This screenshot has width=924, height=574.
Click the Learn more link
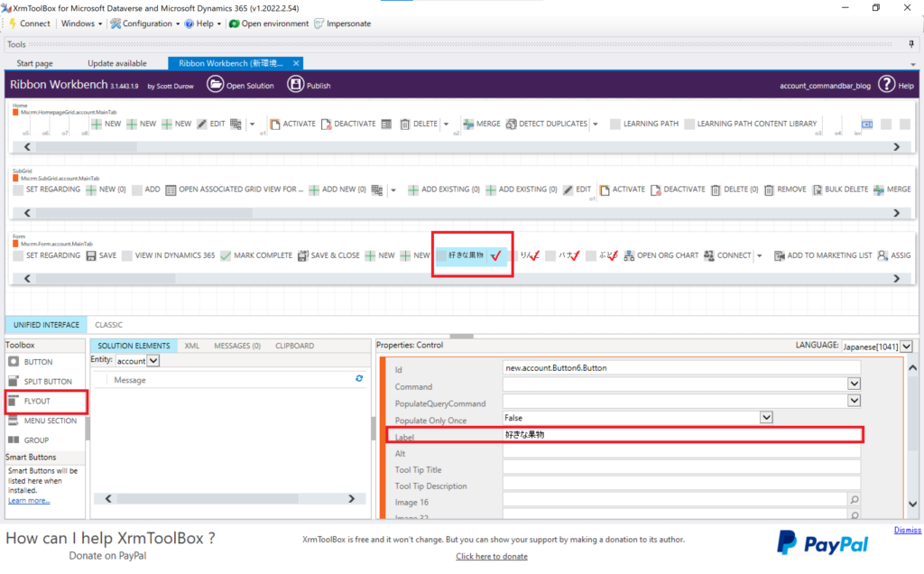[x=29, y=500]
